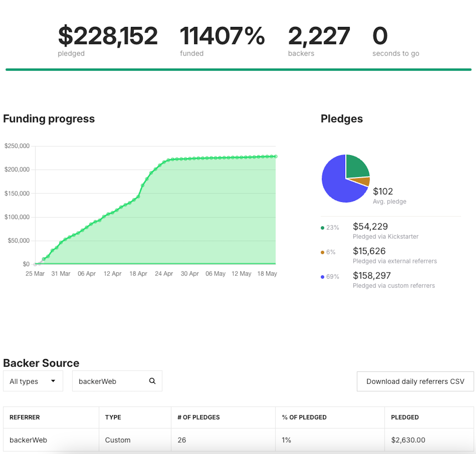Select the backerWeb referrer row

tap(28, 440)
